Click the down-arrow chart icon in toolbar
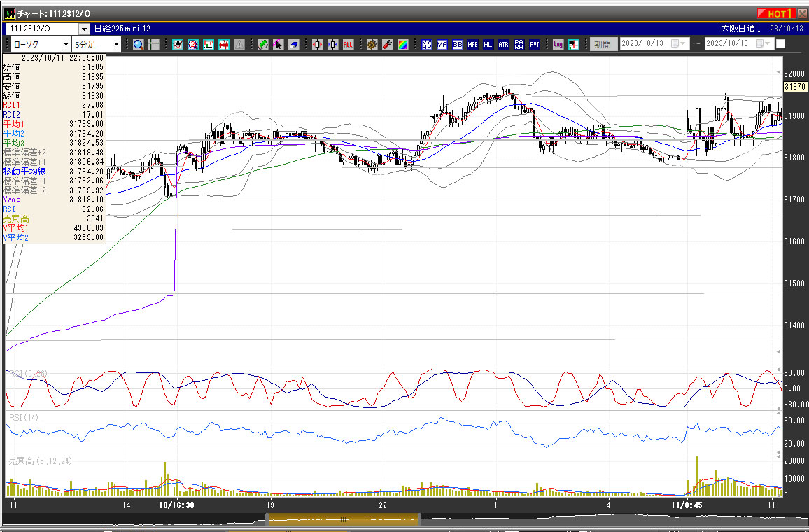Image resolution: width=809 pixels, height=532 pixels. (x=178, y=45)
